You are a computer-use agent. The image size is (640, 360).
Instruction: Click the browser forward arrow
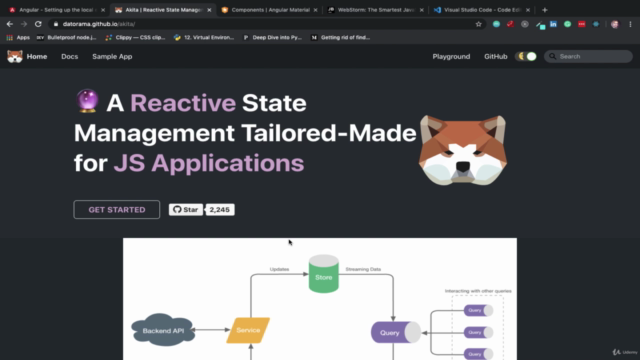(x=24, y=24)
